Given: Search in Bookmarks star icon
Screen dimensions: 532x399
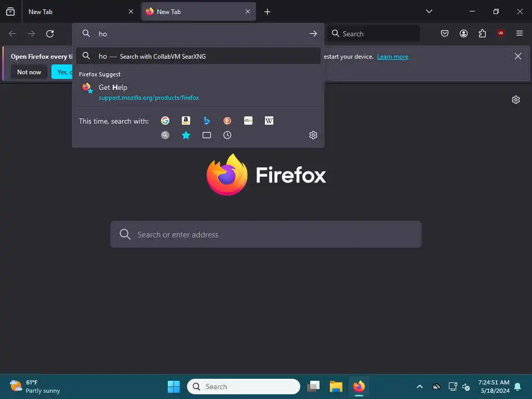Looking at the screenshot, I should [x=186, y=135].
